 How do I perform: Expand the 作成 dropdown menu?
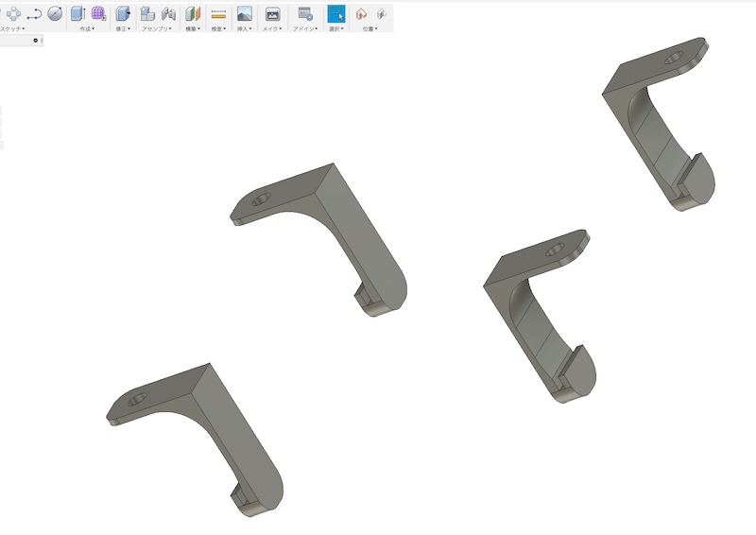coord(86,29)
